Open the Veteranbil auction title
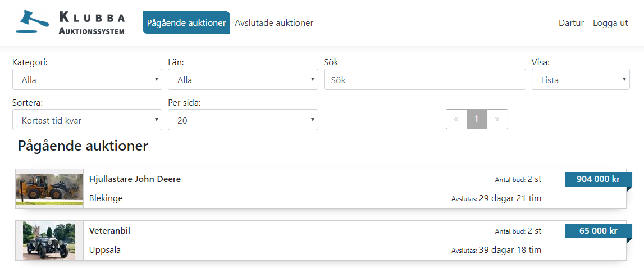This screenshot has height=268, width=644. [109, 231]
